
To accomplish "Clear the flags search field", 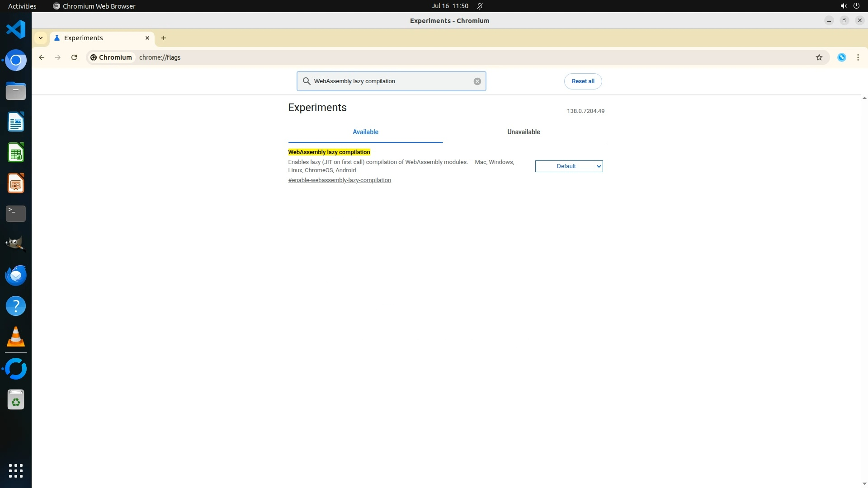I will tap(477, 81).
